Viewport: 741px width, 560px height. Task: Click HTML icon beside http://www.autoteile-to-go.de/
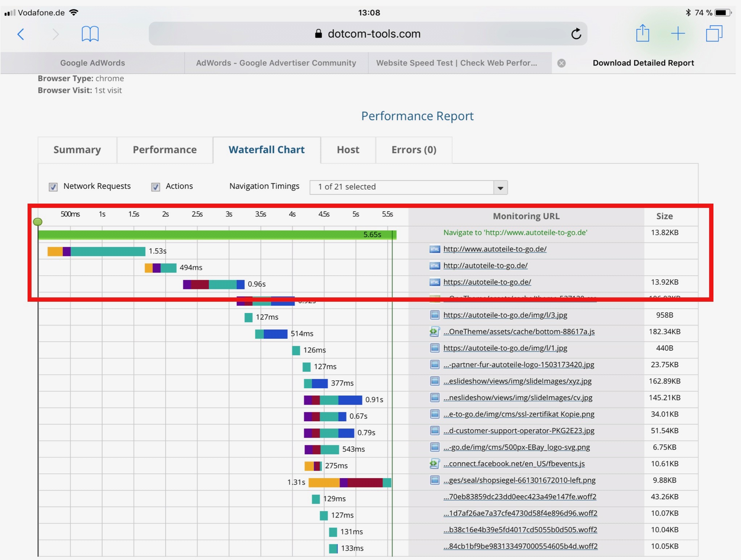click(x=435, y=249)
